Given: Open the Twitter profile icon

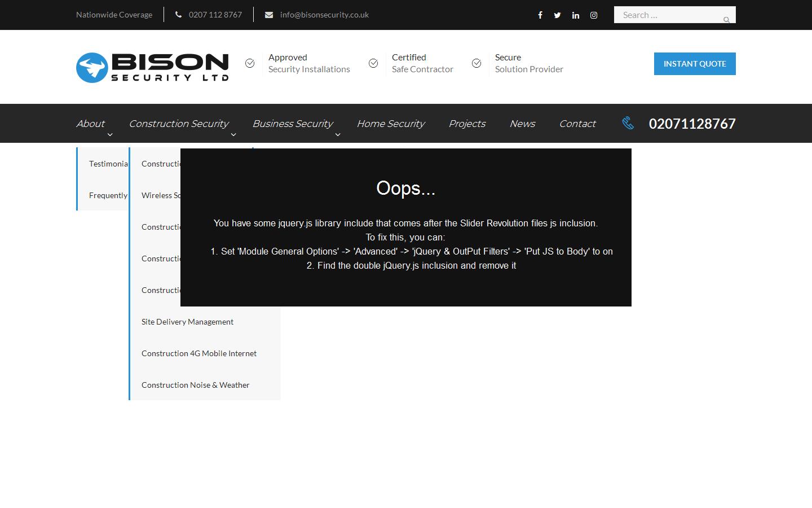Looking at the screenshot, I should coord(557,15).
